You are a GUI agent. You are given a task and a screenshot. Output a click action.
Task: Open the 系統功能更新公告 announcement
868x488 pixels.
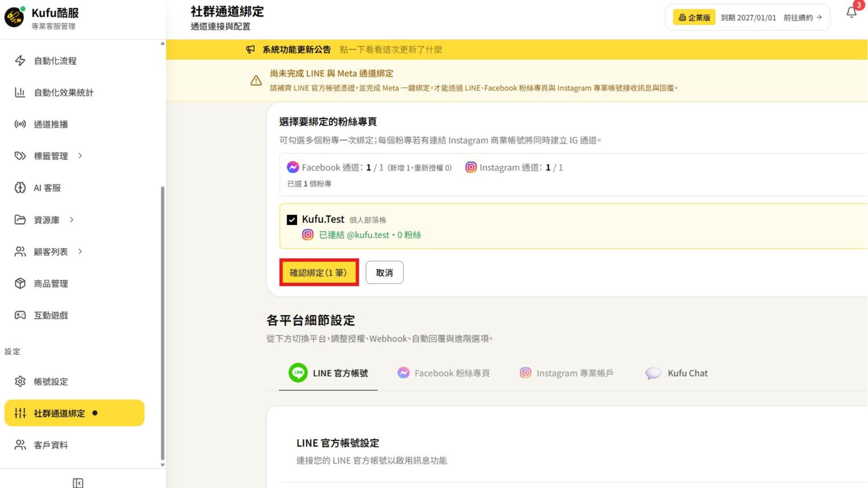pos(297,49)
